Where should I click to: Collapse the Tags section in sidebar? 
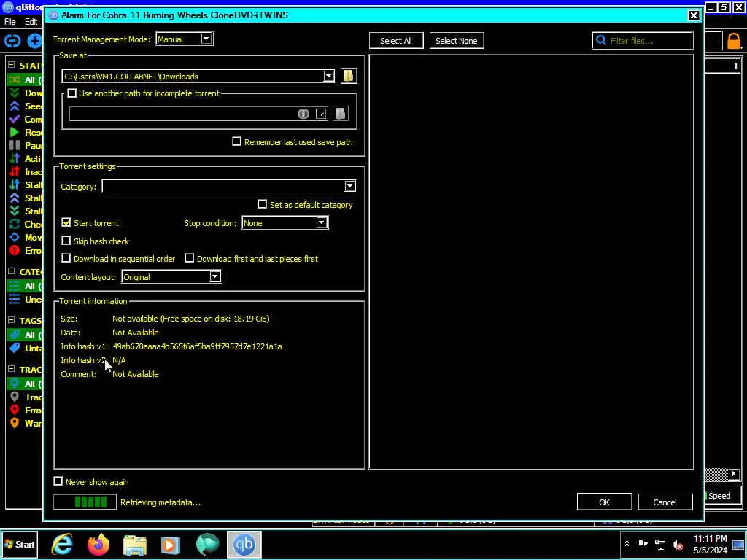(x=12, y=320)
